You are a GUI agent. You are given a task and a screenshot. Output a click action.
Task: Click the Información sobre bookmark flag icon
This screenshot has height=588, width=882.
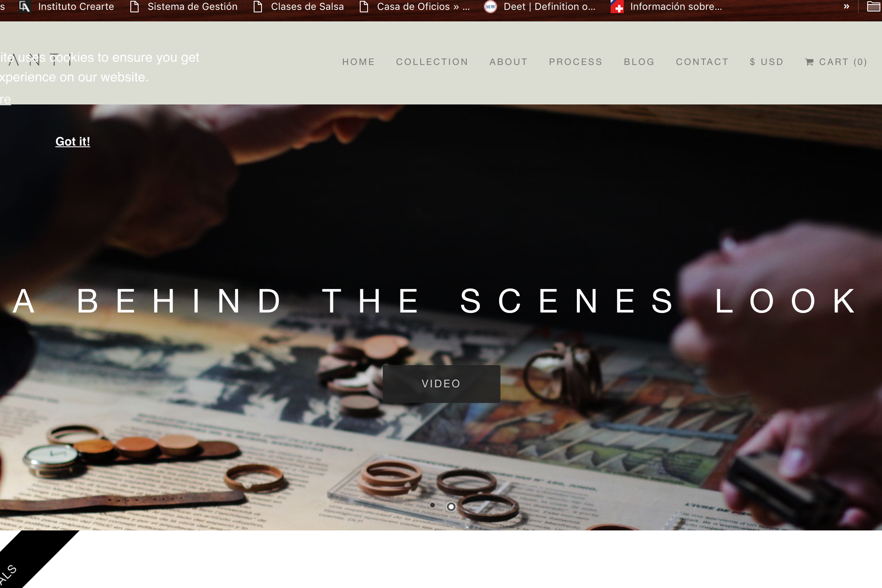pos(617,7)
